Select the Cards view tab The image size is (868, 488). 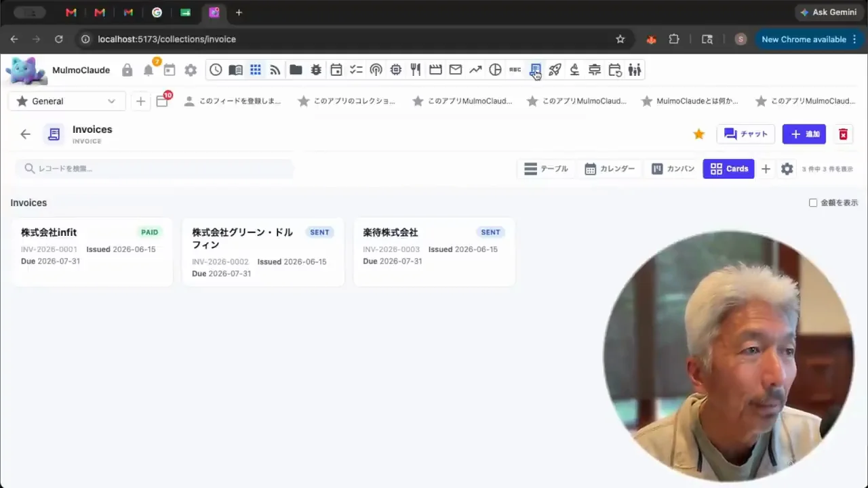pyautogui.click(x=729, y=169)
